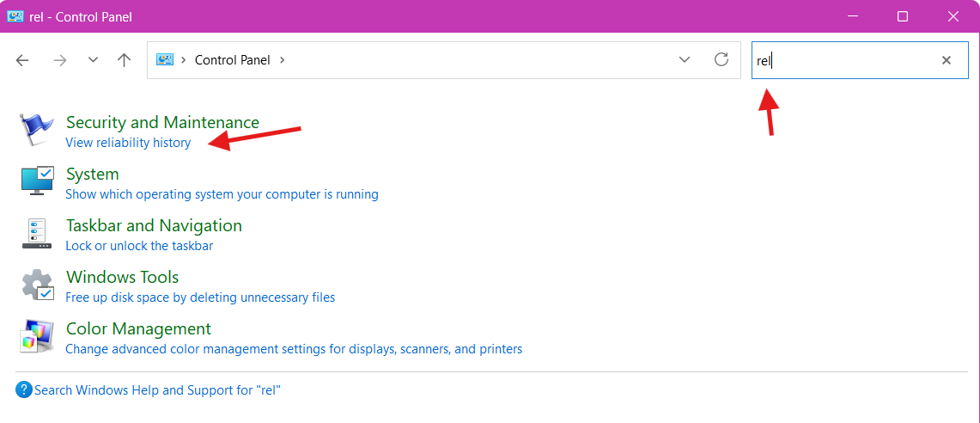This screenshot has height=423, width=980.
Task: Expand the chevron before Control Panel breadcrumb
Action: tap(184, 60)
